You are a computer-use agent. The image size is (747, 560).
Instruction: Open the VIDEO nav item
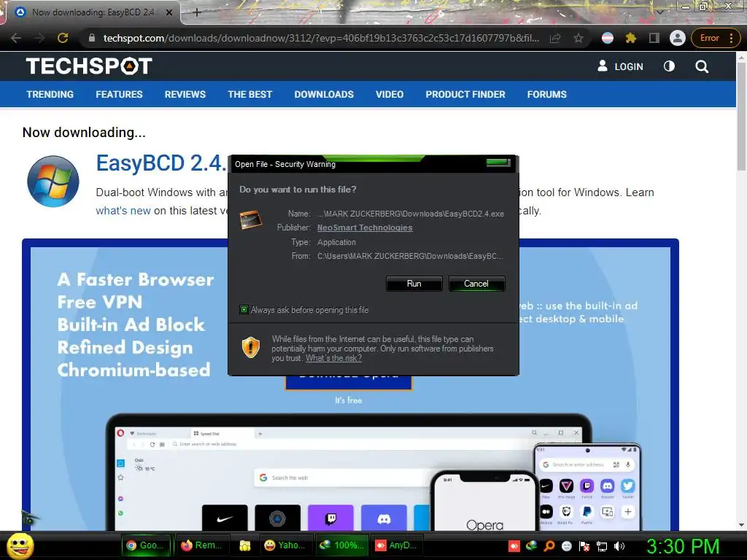pyautogui.click(x=390, y=94)
